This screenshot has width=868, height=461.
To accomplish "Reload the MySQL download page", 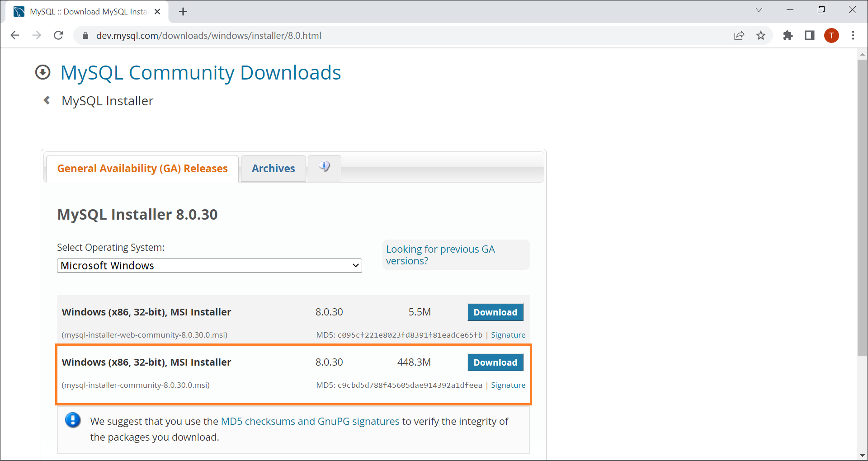I will 58,35.
